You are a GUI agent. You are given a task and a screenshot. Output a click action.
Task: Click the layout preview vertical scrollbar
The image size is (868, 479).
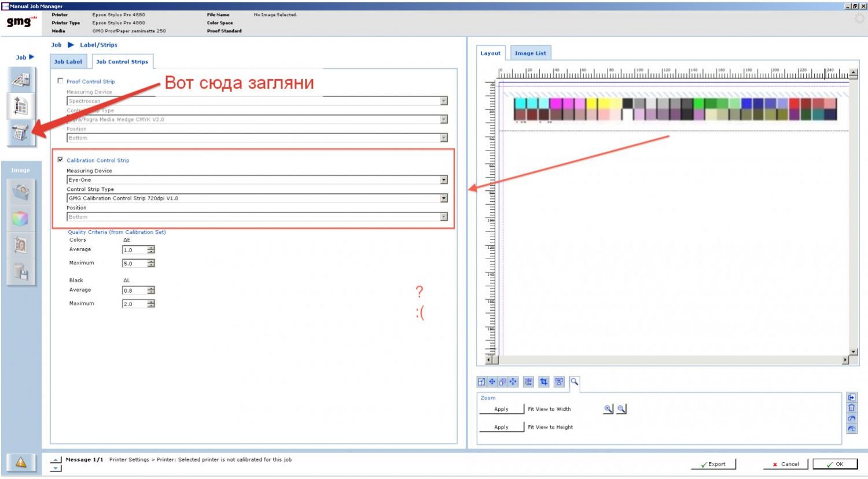[853, 213]
